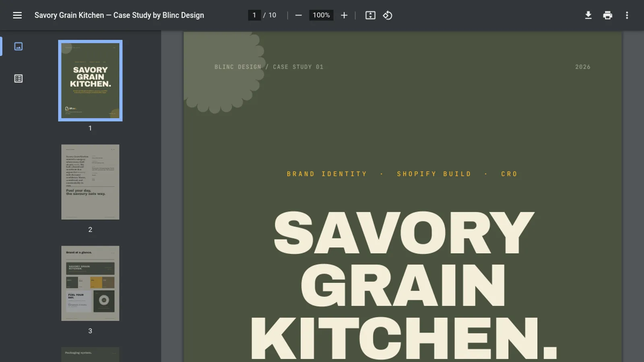Viewport: 644px width, 362px height.
Task: Click the 'SAVORY' headline word
Action: click(404, 232)
